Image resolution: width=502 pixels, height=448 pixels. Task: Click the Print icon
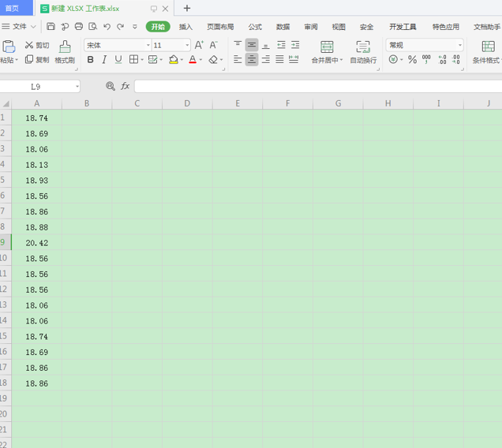(x=79, y=27)
